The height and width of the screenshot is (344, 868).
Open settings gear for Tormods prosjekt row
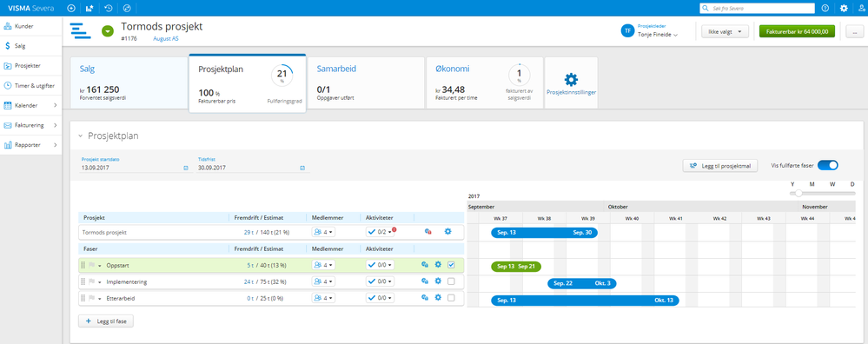[x=447, y=232]
